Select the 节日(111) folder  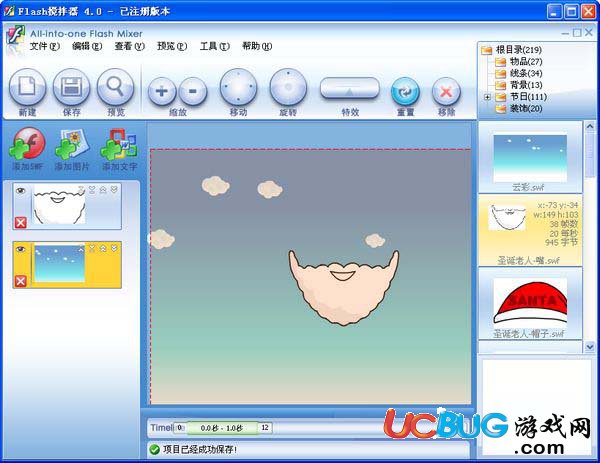click(x=528, y=97)
